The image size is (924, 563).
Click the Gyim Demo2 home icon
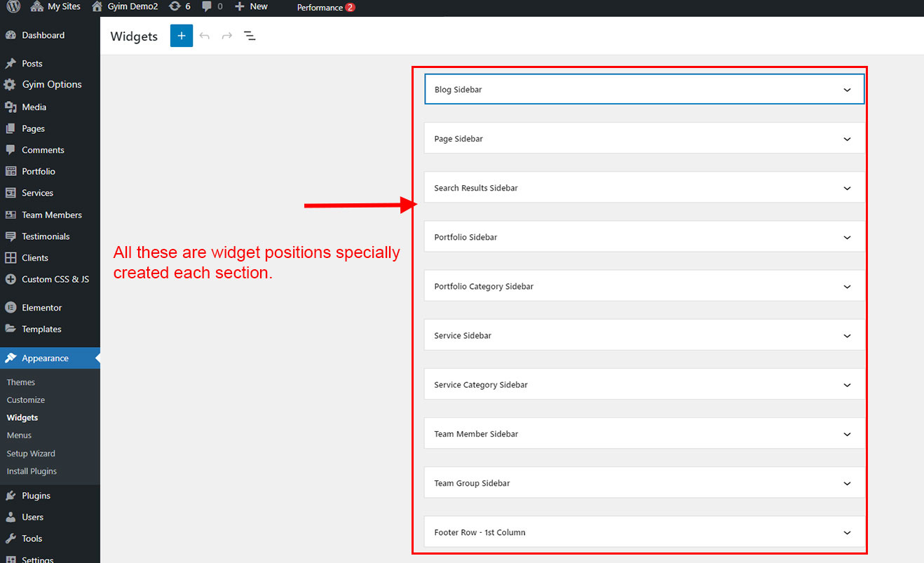pos(97,7)
